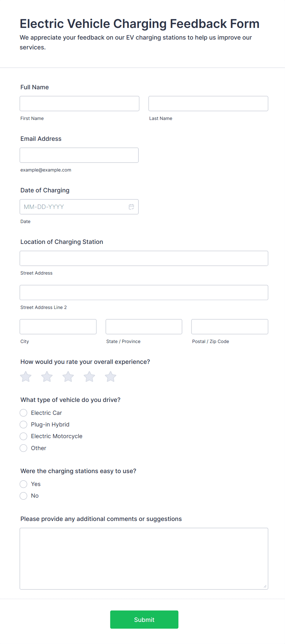Mark Yes for easy-to-use stations

pyautogui.click(x=24, y=484)
